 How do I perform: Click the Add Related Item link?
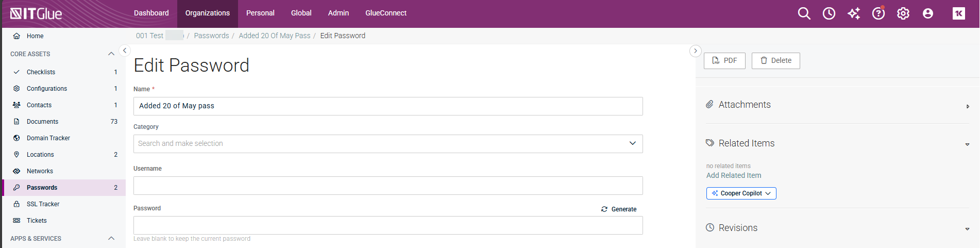(733, 175)
